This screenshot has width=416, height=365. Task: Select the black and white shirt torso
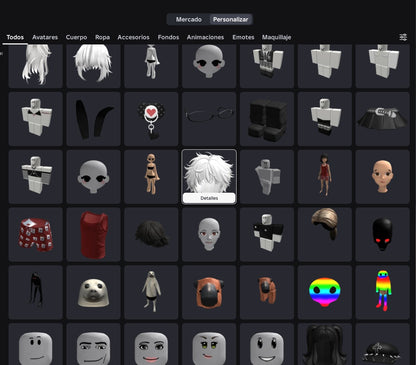click(267, 234)
